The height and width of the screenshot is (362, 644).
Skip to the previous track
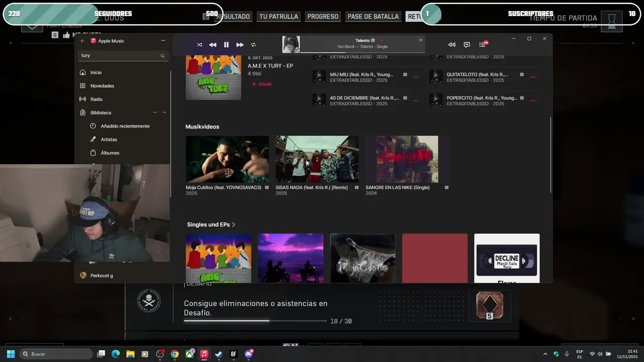tap(212, 45)
